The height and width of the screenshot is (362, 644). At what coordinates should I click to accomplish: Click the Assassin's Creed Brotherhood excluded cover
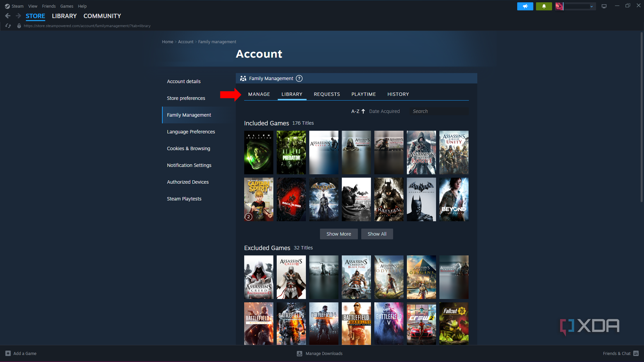tap(259, 277)
